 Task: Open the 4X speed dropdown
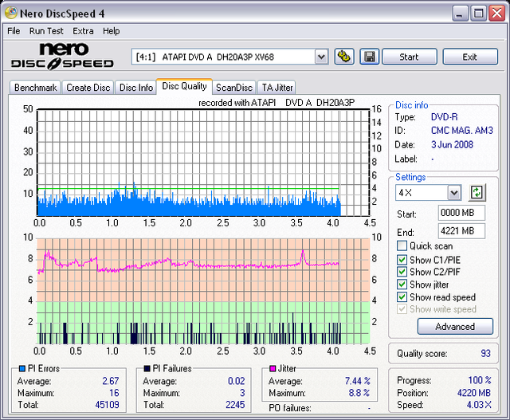[x=454, y=193]
